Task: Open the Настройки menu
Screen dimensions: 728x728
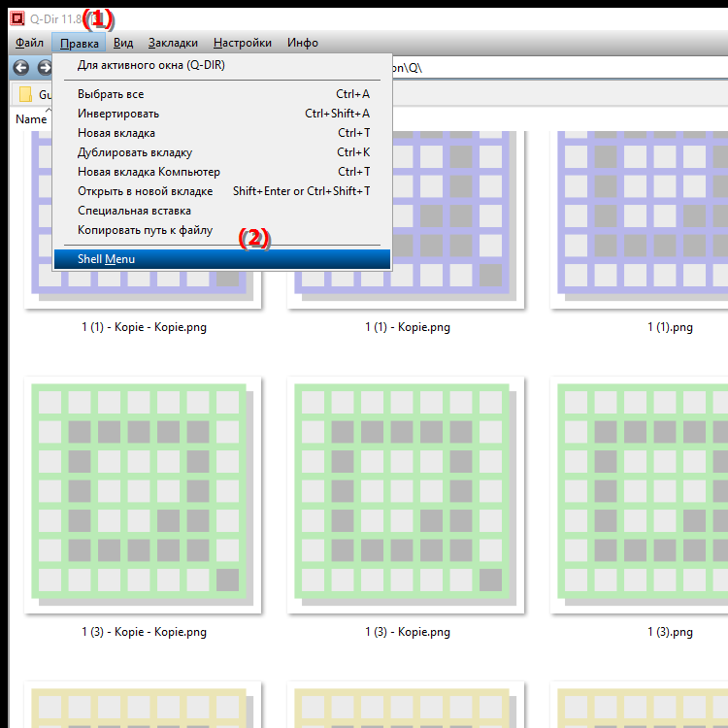Action: pos(243,43)
